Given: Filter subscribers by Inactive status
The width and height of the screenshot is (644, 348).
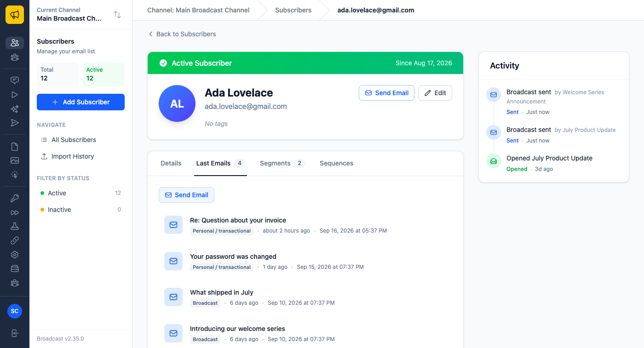Looking at the screenshot, I should [80, 210].
